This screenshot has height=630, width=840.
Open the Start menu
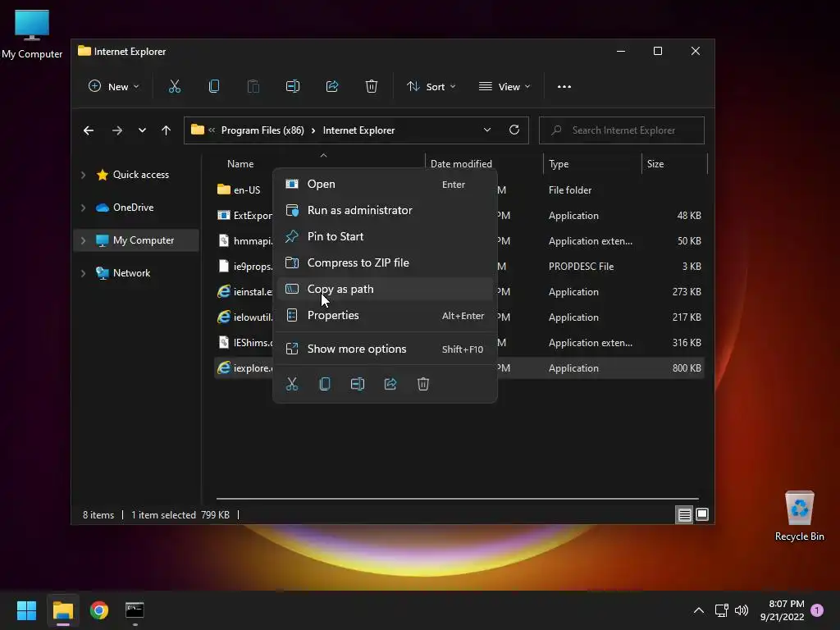click(26, 610)
